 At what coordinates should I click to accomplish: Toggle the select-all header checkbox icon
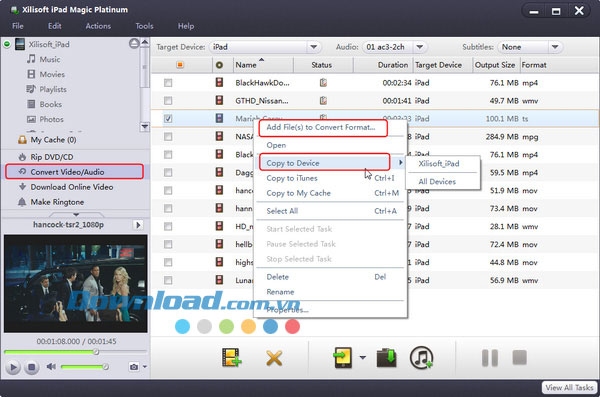180,65
